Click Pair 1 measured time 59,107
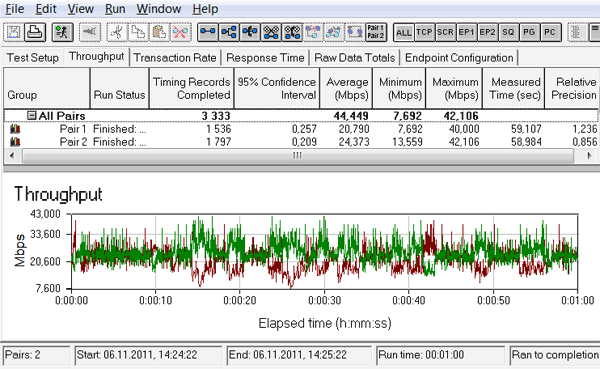This screenshot has height=369, width=600. tap(526, 129)
